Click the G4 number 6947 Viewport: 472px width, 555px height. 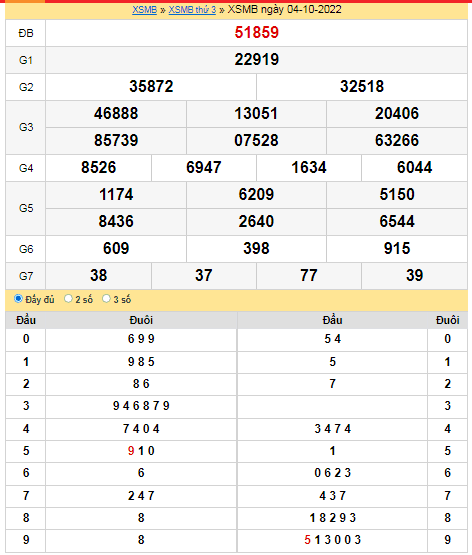pos(203,167)
